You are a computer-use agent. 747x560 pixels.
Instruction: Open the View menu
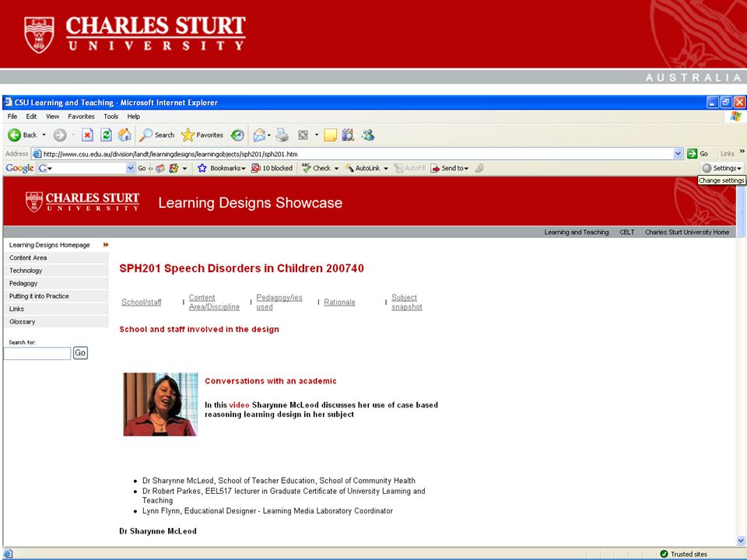52,116
